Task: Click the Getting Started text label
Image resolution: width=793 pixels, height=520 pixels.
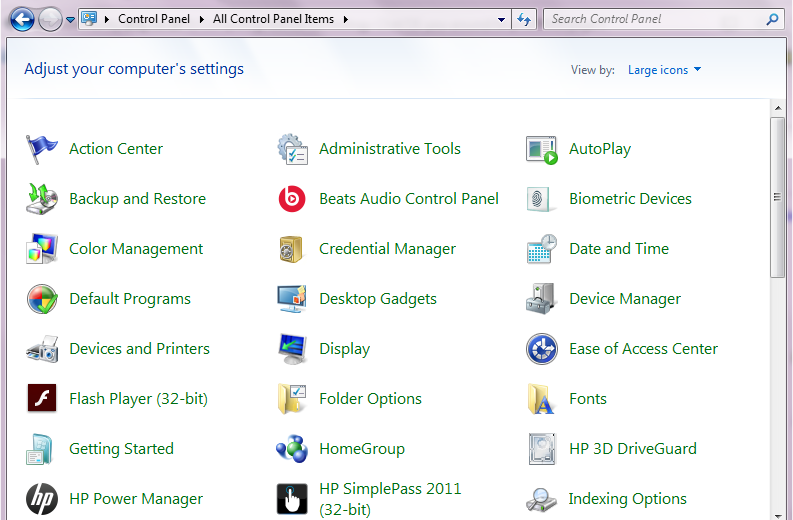Action: pyautogui.click(x=121, y=449)
